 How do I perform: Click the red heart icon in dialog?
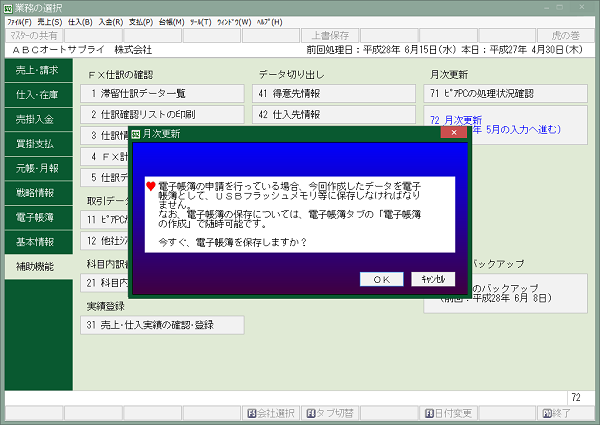[x=151, y=186]
